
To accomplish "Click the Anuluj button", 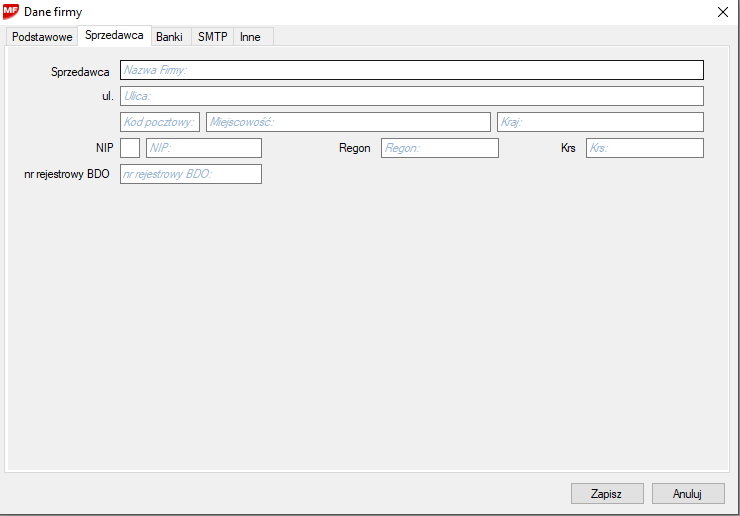I will pyautogui.click(x=687, y=493).
